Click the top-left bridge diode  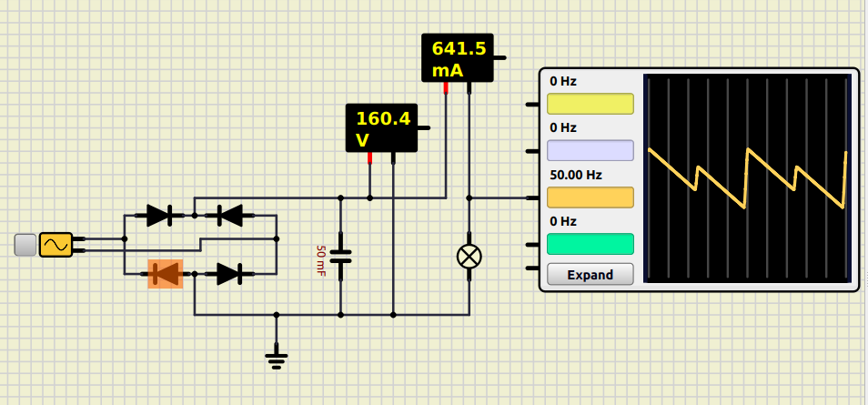(x=160, y=215)
